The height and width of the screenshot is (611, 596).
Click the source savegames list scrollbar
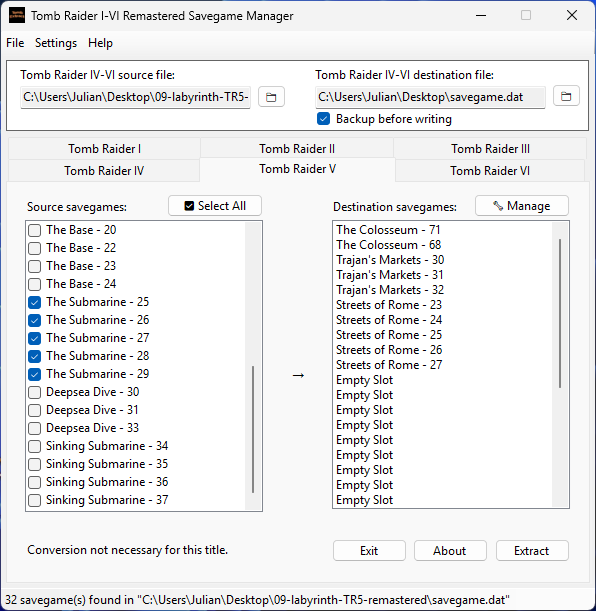coord(253,429)
